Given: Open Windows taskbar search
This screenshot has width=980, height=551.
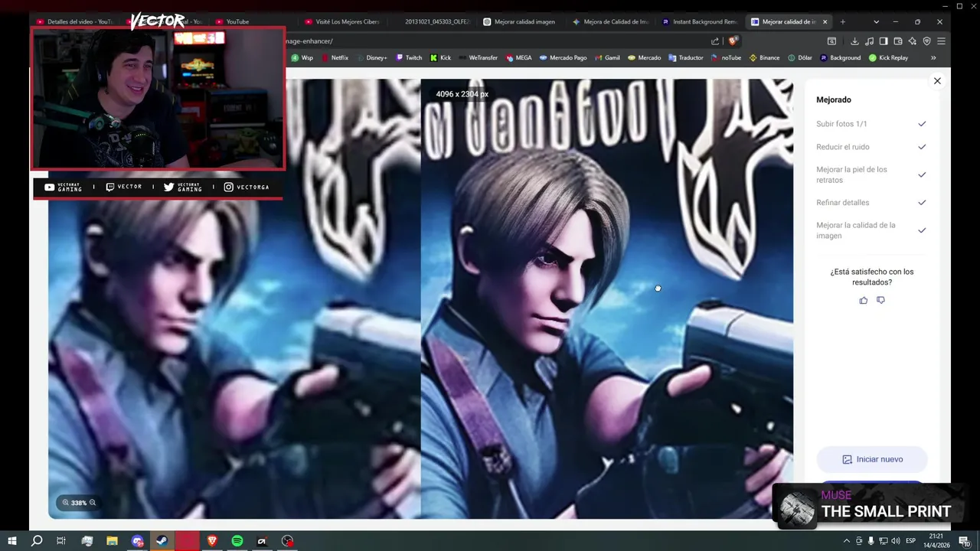Looking at the screenshot, I should tap(37, 541).
